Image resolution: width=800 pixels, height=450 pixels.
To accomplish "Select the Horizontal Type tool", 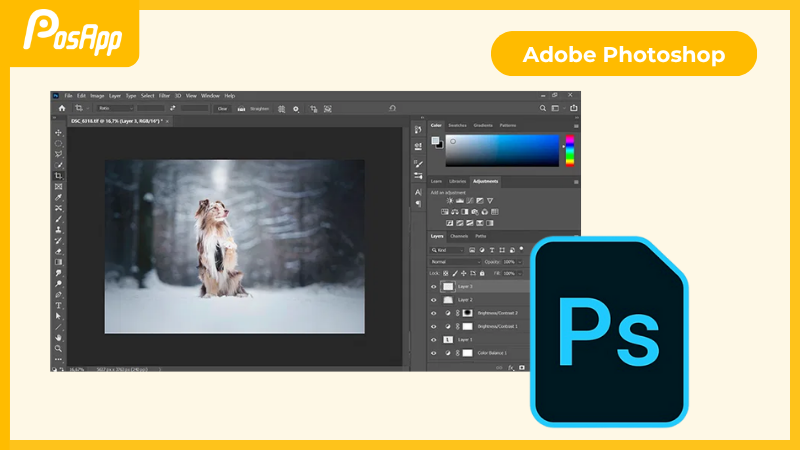I will click(x=58, y=306).
